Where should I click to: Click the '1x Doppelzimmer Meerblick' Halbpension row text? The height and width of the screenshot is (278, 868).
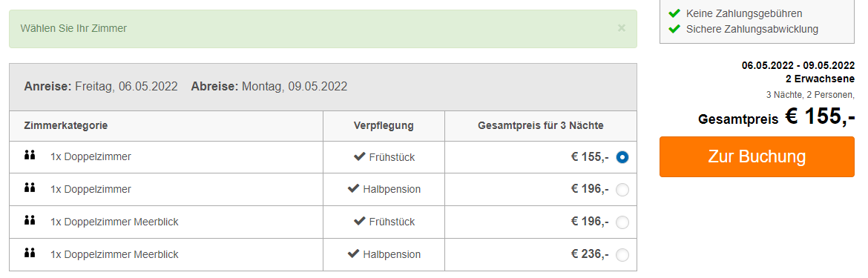(114, 255)
